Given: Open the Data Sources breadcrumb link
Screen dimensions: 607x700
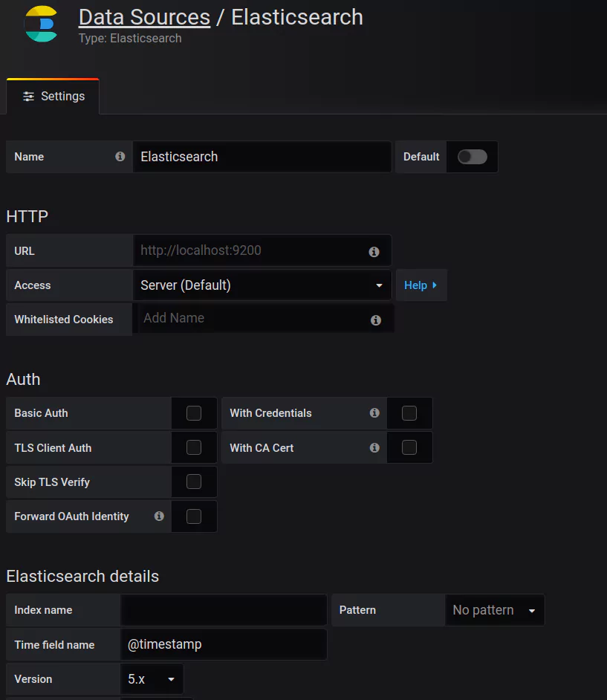Looking at the screenshot, I should 144,17.
